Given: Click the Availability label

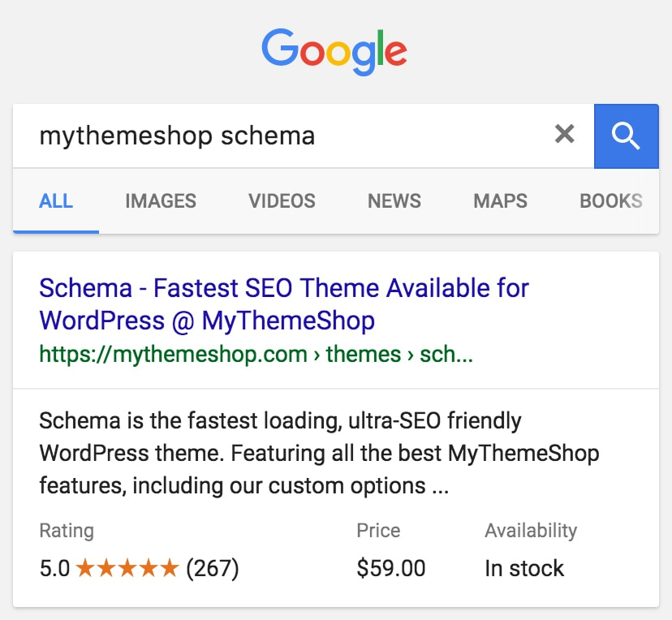Looking at the screenshot, I should [x=531, y=531].
